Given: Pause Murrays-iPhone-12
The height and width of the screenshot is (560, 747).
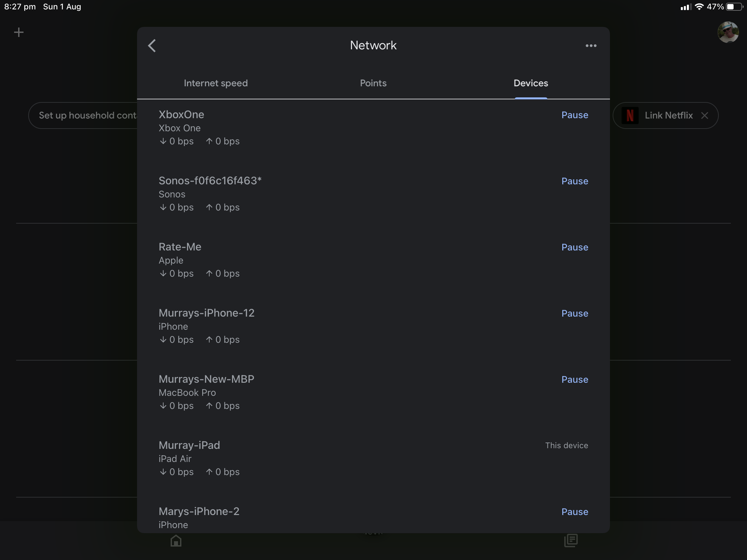Looking at the screenshot, I should click(575, 313).
